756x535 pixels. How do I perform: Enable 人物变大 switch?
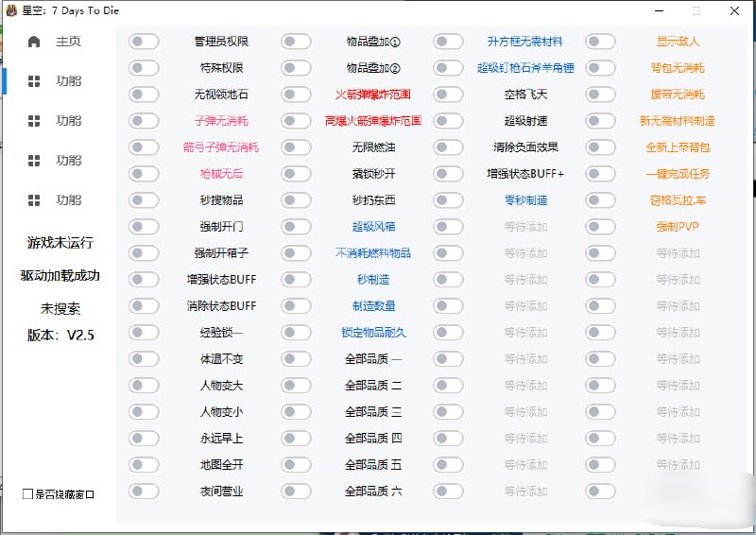144,386
